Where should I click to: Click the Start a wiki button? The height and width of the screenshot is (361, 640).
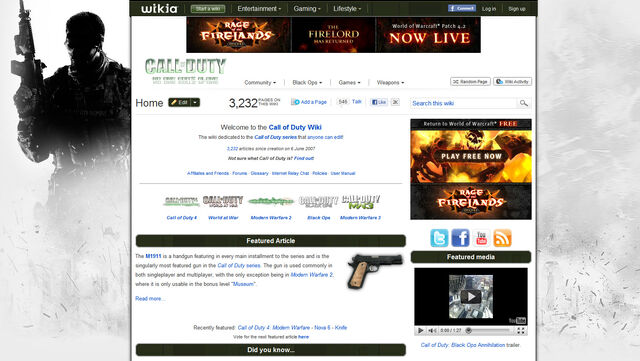[x=208, y=9]
